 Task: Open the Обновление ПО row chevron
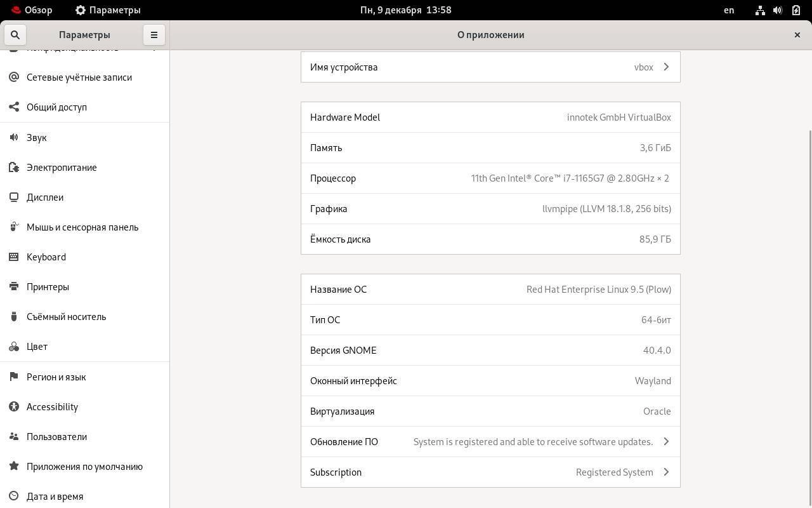pos(666,441)
